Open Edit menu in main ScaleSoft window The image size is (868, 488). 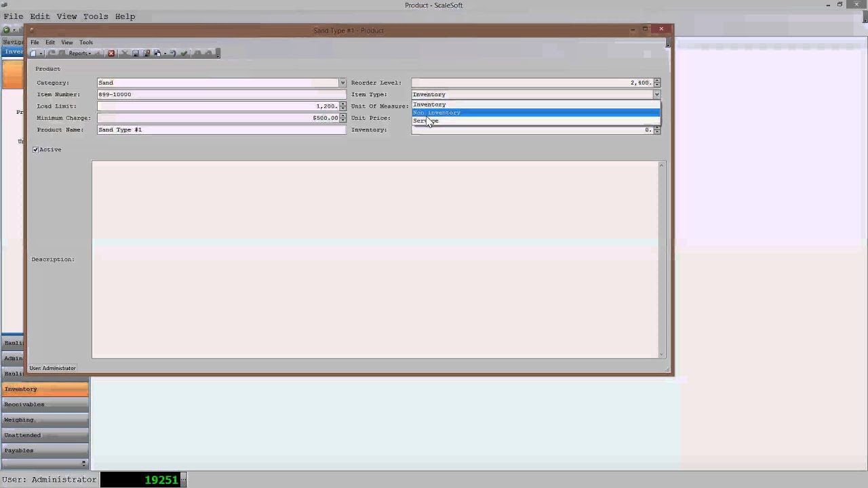pyautogui.click(x=40, y=16)
